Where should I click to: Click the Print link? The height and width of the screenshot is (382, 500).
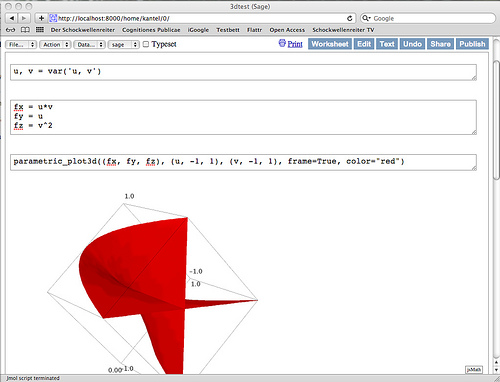(x=295, y=44)
